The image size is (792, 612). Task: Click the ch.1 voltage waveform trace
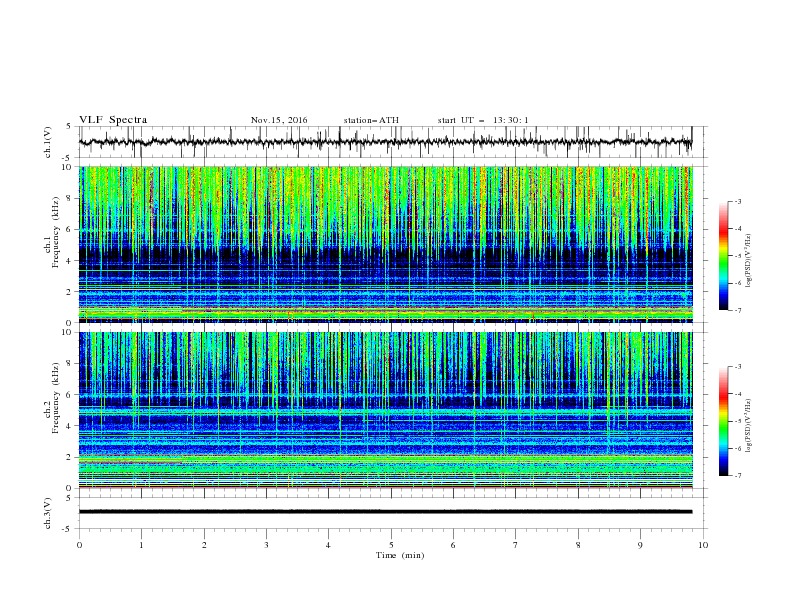(x=385, y=142)
